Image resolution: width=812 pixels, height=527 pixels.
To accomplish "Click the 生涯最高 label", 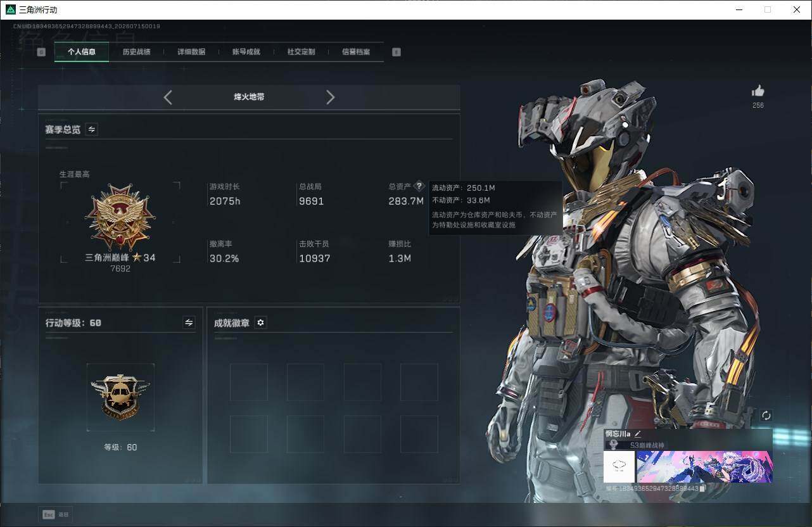I will pos(75,174).
